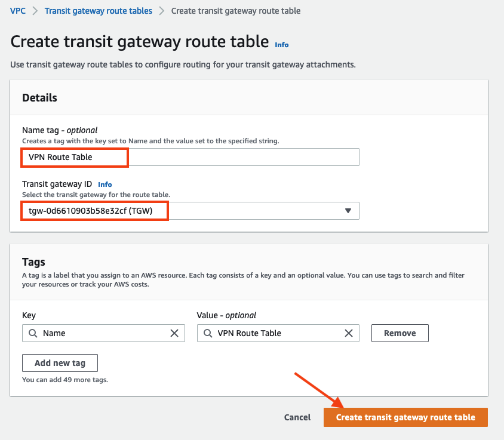The image size is (504, 440).
Task: Remove the Name tag row
Action: [399, 333]
